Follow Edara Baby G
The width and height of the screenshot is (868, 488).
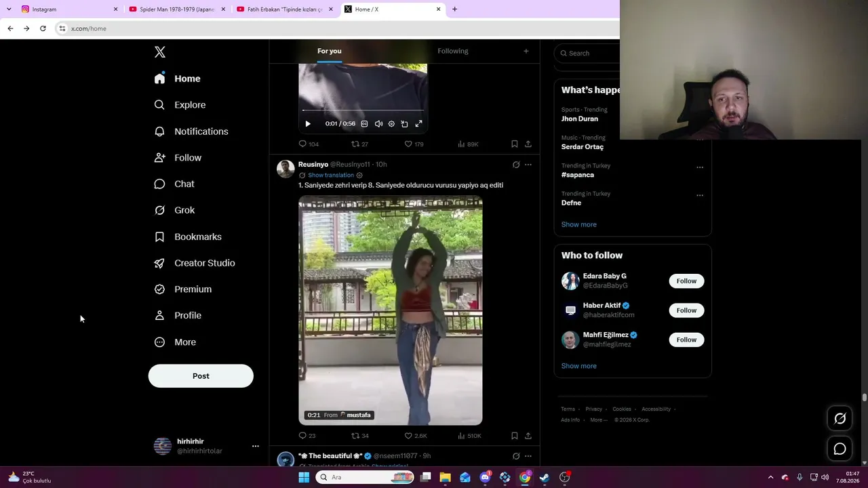click(x=686, y=281)
